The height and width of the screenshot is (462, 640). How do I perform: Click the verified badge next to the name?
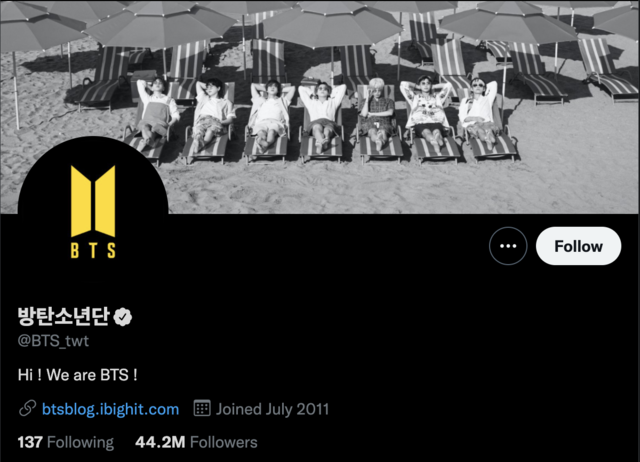[x=123, y=317]
